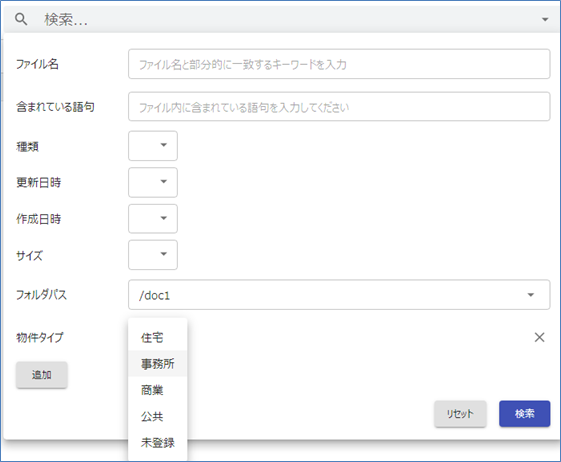This screenshot has height=462, width=561.
Task: Collapse the search panel arrow
Action: click(x=545, y=19)
